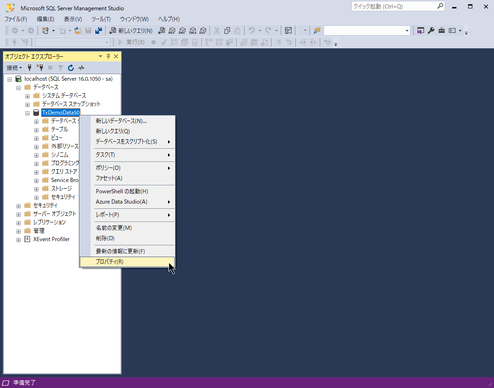Viewport: 494px width, 388px height.
Task: Choose 名前の変更(M) from context menu
Action: click(x=127, y=228)
